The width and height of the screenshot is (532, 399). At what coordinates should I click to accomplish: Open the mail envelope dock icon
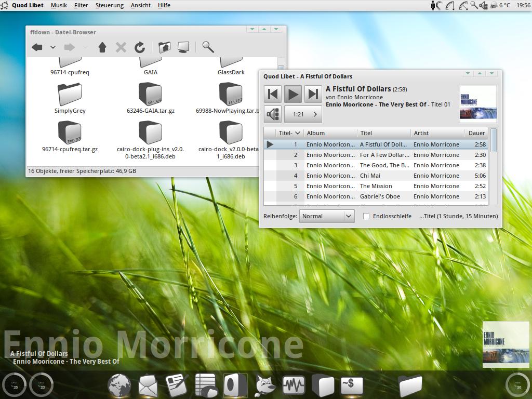coord(148,385)
